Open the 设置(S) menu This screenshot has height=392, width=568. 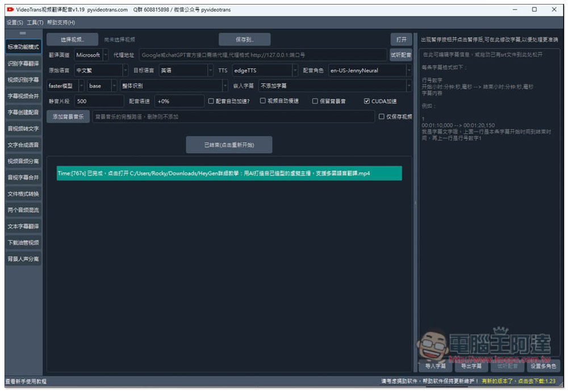[x=15, y=23]
